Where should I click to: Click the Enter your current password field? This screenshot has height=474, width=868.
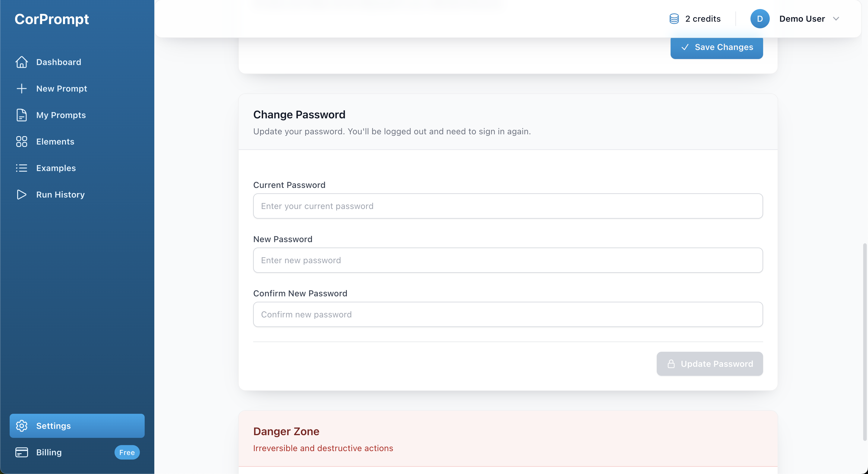coord(508,206)
